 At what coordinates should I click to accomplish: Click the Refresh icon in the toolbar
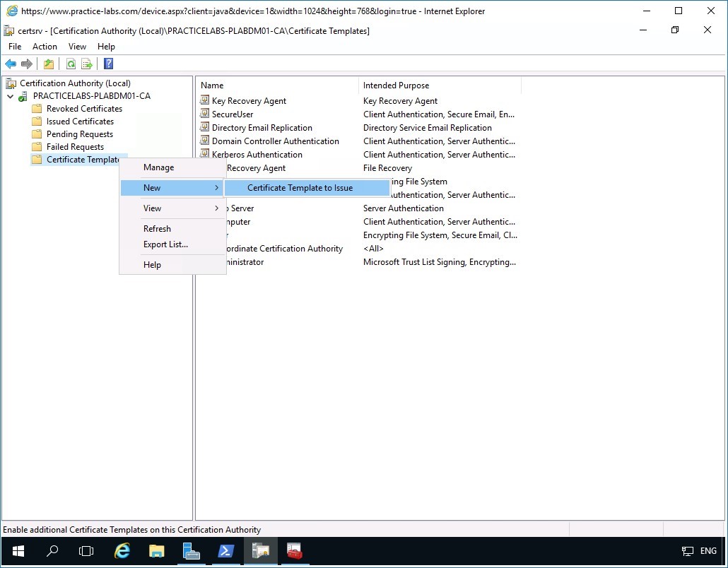coord(71,64)
